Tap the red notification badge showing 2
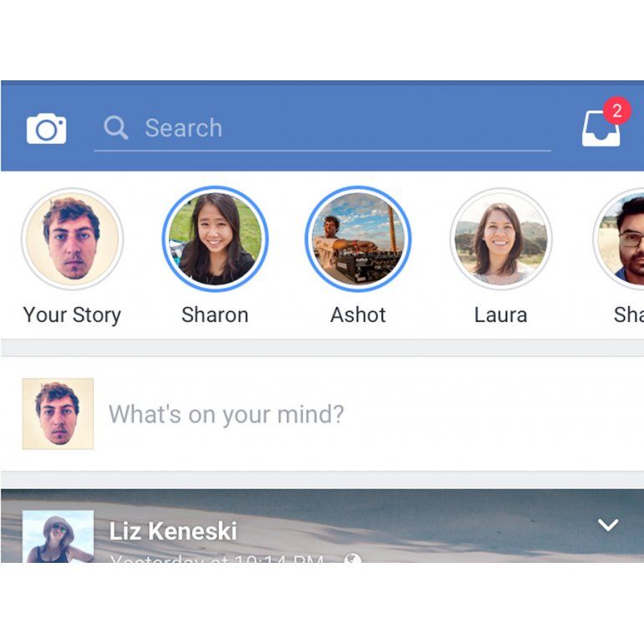This screenshot has width=644, height=644. coord(616,111)
